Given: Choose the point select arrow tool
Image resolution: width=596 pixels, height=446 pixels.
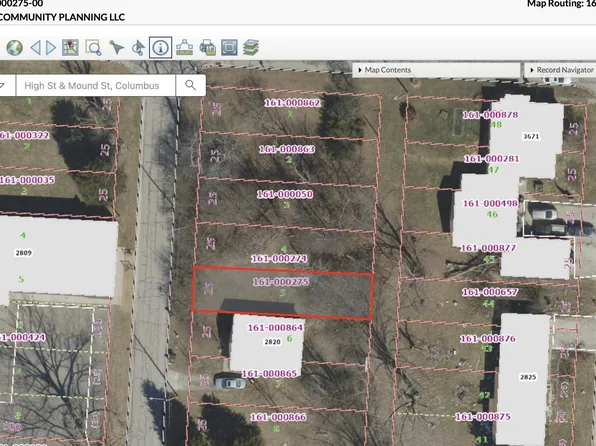Looking at the screenshot, I should [116, 48].
